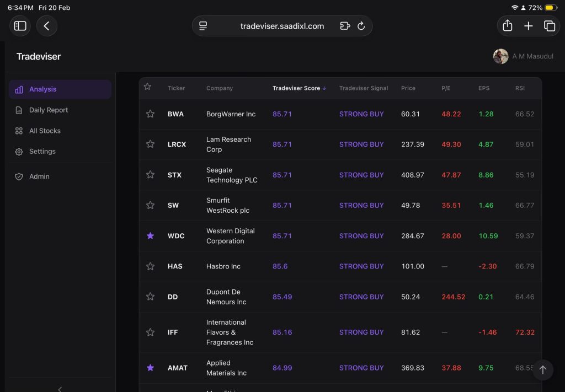Unstar the AMAT row favorite
565x392 pixels.
click(150, 368)
